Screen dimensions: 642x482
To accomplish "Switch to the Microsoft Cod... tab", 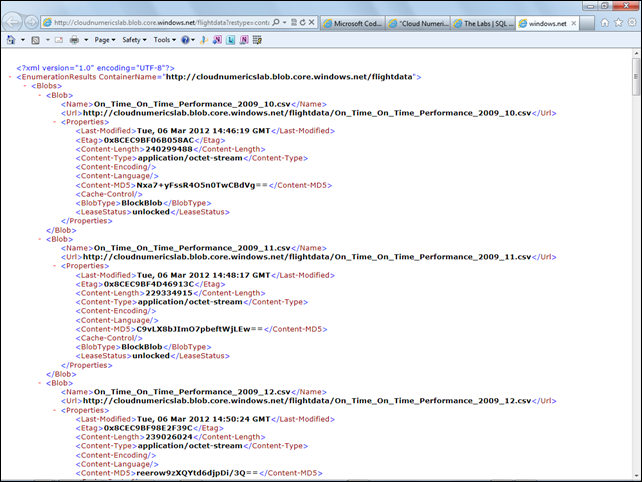I will pyautogui.click(x=353, y=24).
